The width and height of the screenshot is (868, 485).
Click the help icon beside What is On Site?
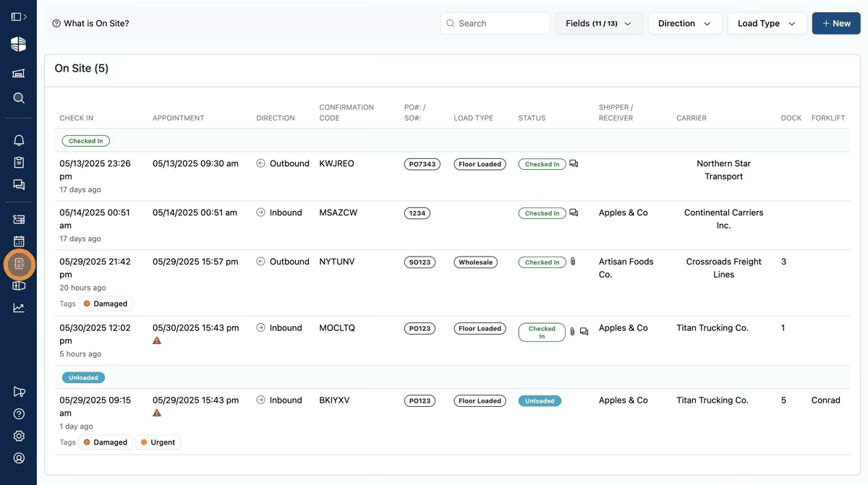pos(56,23)
